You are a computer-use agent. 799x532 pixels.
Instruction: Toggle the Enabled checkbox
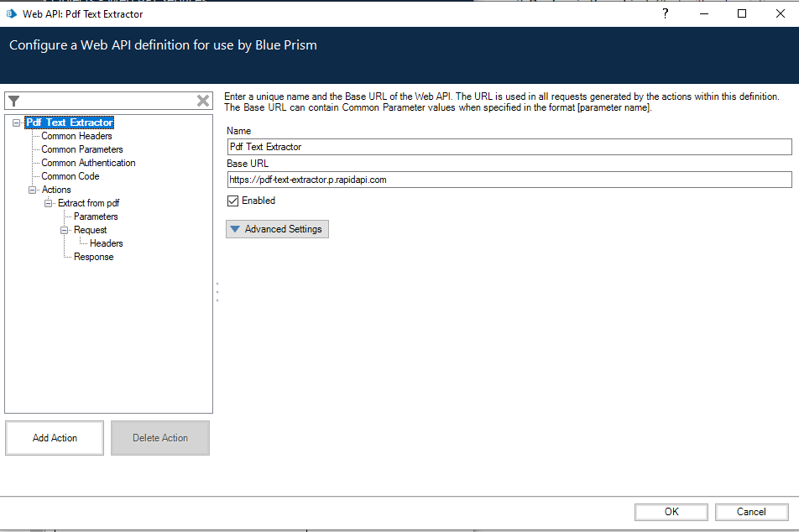tap(233, 201)
